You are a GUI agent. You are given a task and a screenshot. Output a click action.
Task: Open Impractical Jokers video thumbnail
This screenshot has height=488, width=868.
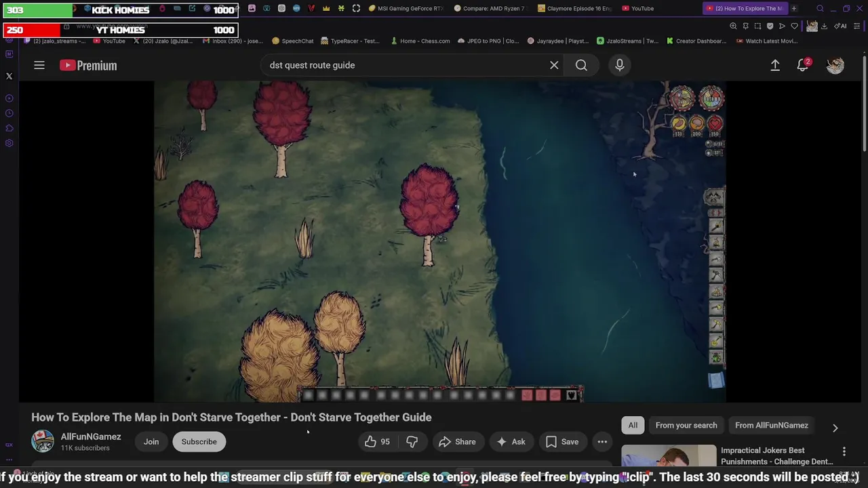(669, 456)
